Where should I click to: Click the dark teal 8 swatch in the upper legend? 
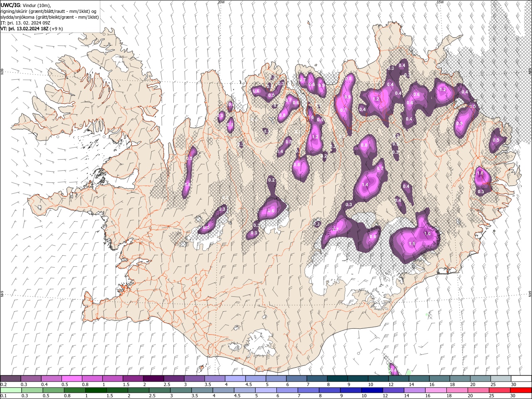pos(337,379)
